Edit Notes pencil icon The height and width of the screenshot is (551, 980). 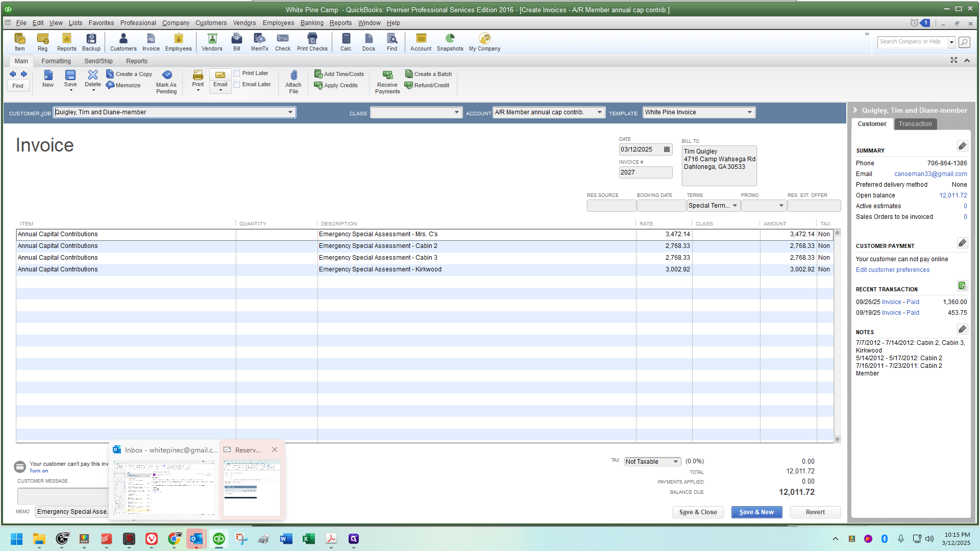(962, 329)
